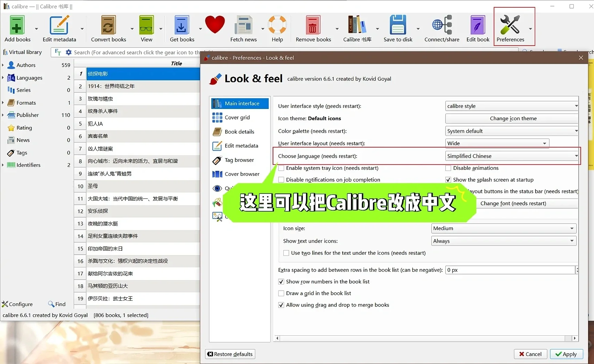Click the Apply button
The height and width of the screenshot is (364, 594).
click(566, 354)
